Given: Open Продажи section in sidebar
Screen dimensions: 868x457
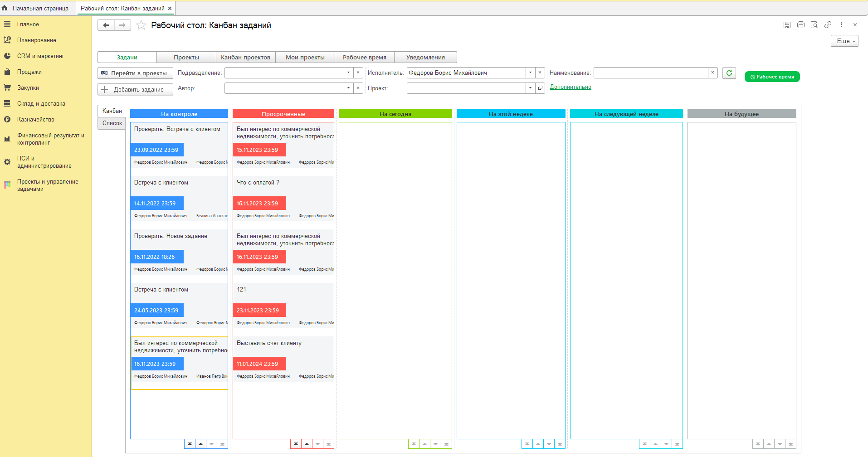Looking at the screenshot, I should (29, 72).
